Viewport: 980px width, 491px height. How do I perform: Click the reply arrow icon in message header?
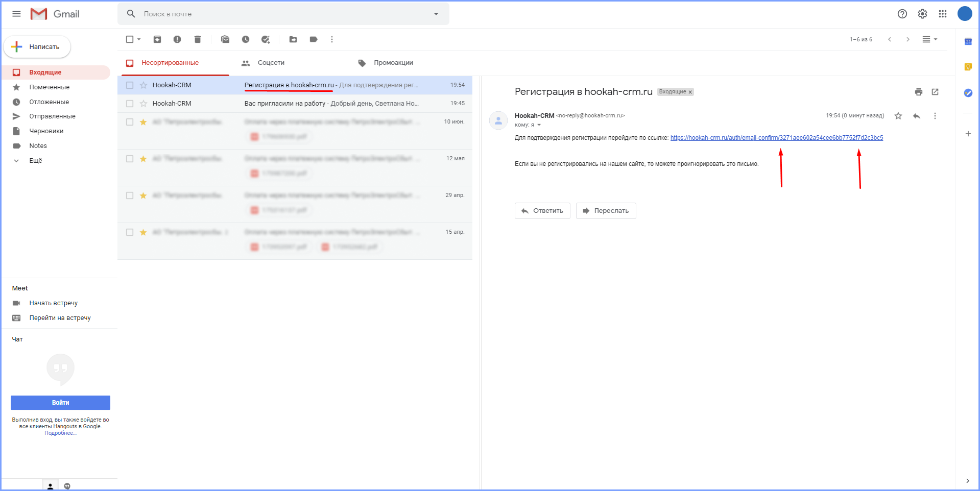coord(917,116)
